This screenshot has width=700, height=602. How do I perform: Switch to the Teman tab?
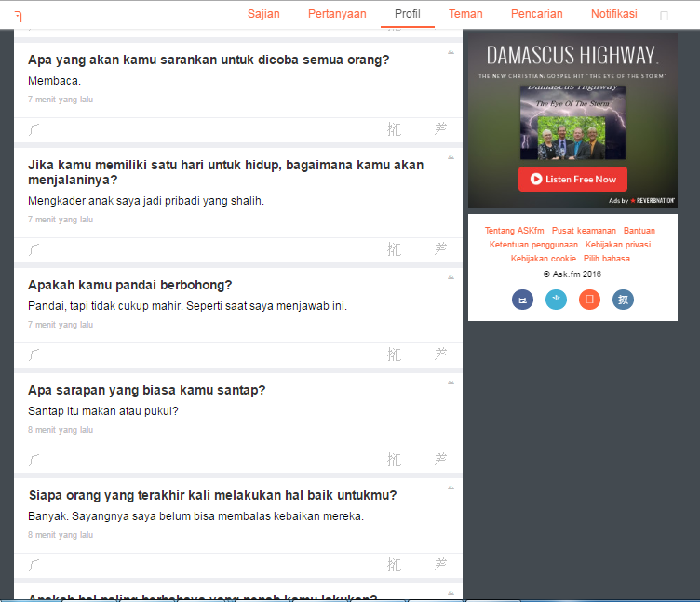click(465, 14)
